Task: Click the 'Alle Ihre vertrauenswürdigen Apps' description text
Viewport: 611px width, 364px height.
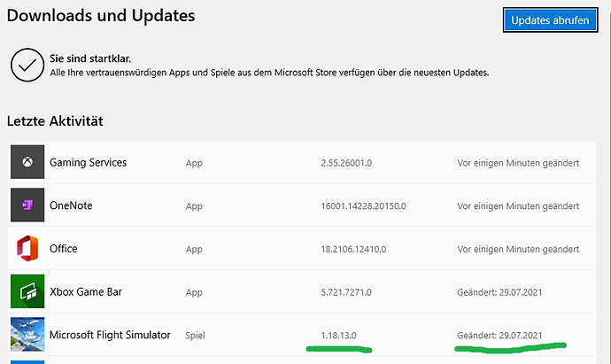Action: tap(269, 73)
